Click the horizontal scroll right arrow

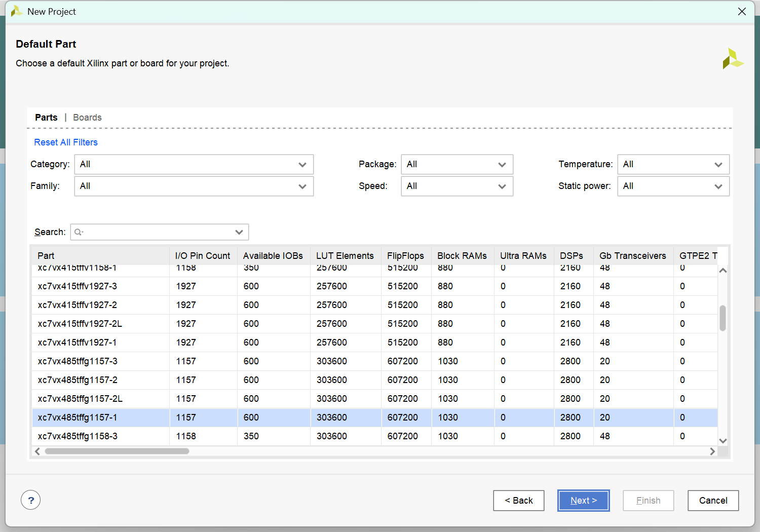(712, 451)
